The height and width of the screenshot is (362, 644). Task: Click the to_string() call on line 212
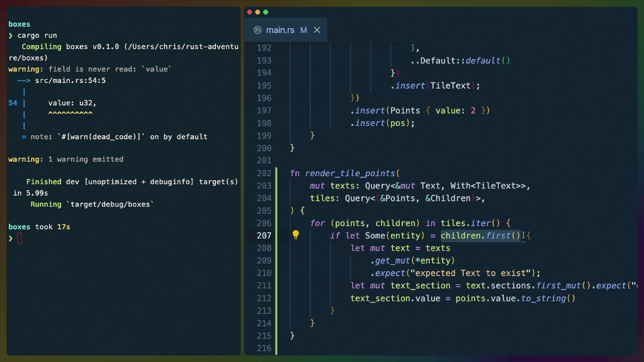[548, 298]
